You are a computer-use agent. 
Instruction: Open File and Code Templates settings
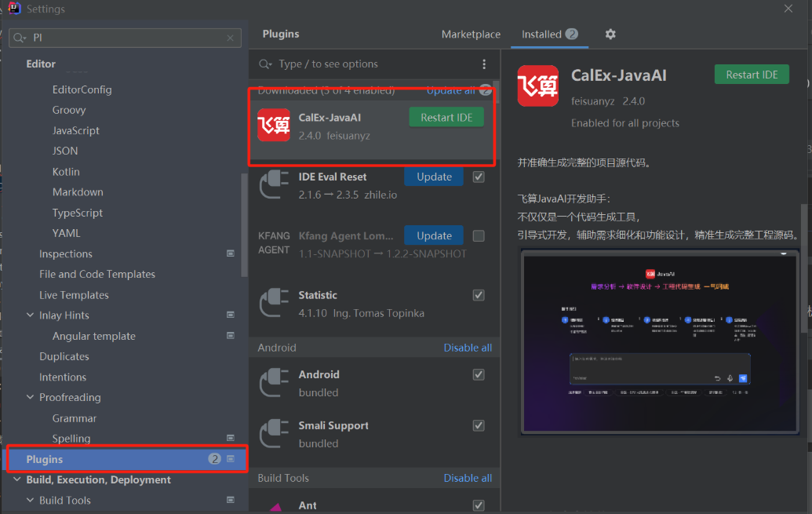tap(97, 274)
